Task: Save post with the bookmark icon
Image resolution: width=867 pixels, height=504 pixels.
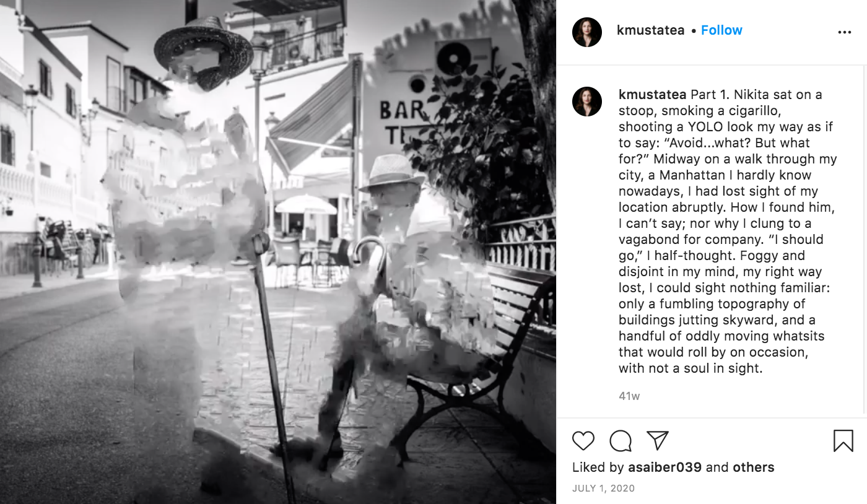Action: click(x=843, y=441)
